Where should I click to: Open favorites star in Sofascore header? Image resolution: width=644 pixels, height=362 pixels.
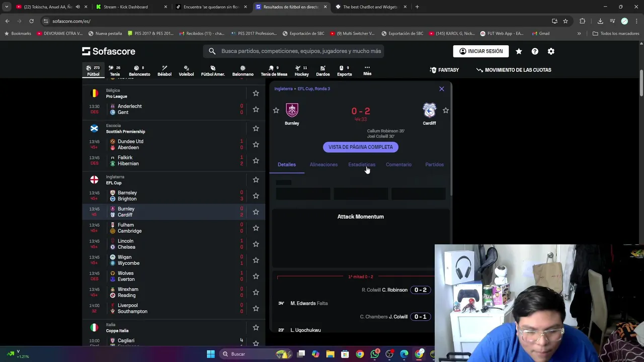click(519, 51)
